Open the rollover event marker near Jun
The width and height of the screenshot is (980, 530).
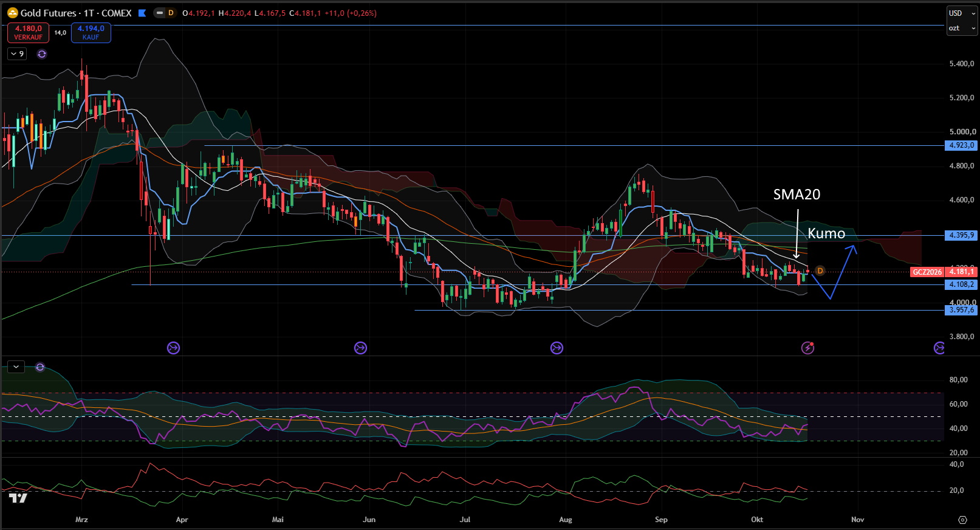360,348
